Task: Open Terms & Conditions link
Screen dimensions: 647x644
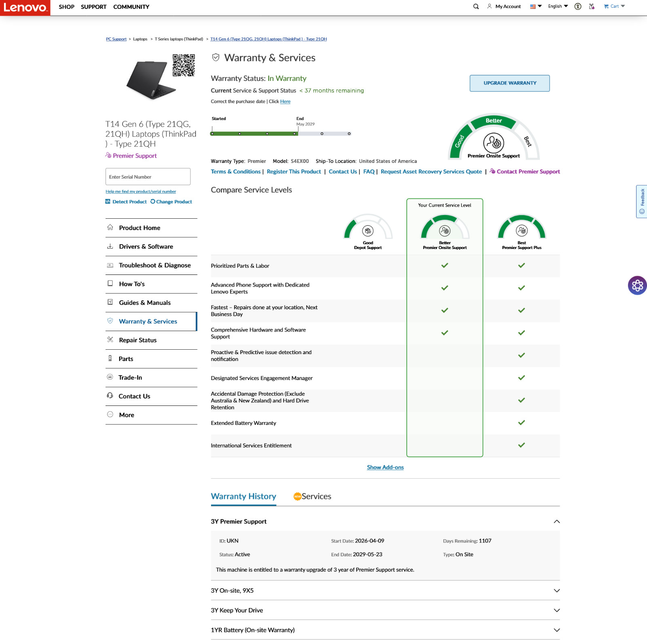Action: click(x=236, y=172)
